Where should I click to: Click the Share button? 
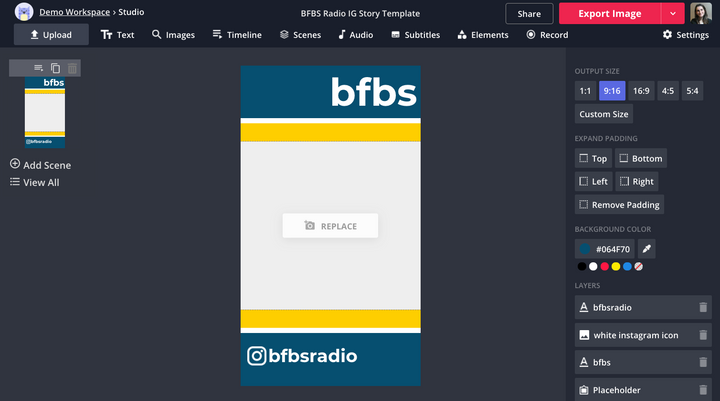529,14
